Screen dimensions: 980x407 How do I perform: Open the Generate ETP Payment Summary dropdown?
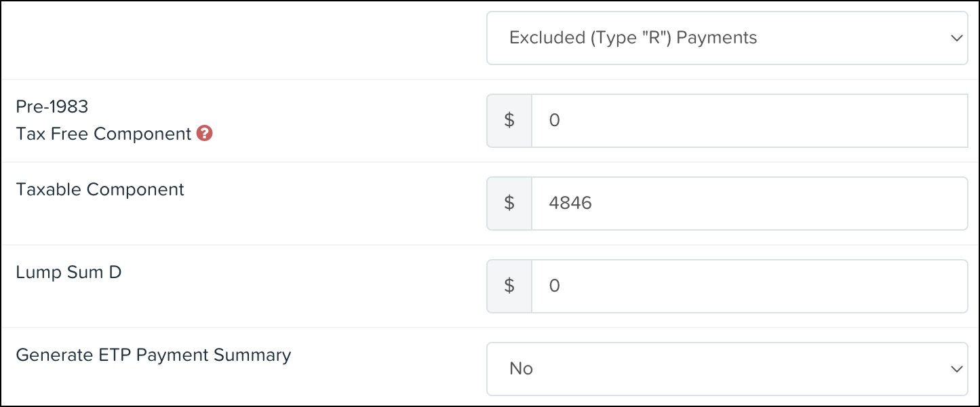tap(727, 369)
